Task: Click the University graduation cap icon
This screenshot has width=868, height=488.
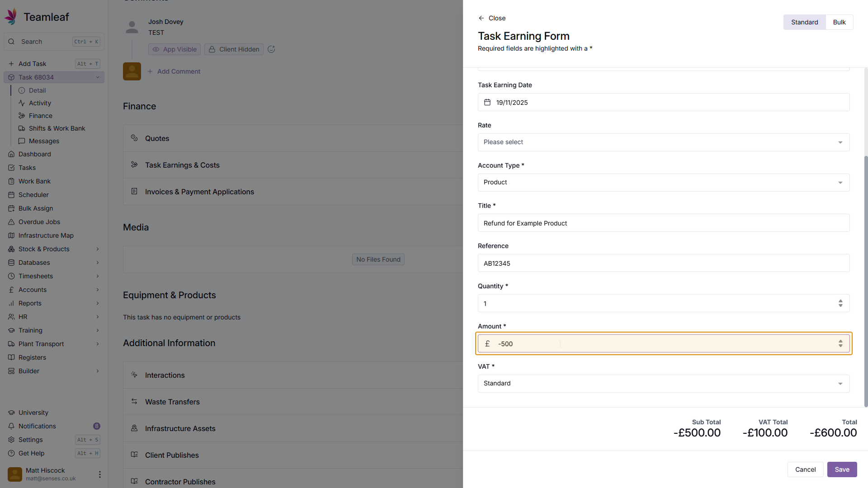Action: [x=11, y=413]
